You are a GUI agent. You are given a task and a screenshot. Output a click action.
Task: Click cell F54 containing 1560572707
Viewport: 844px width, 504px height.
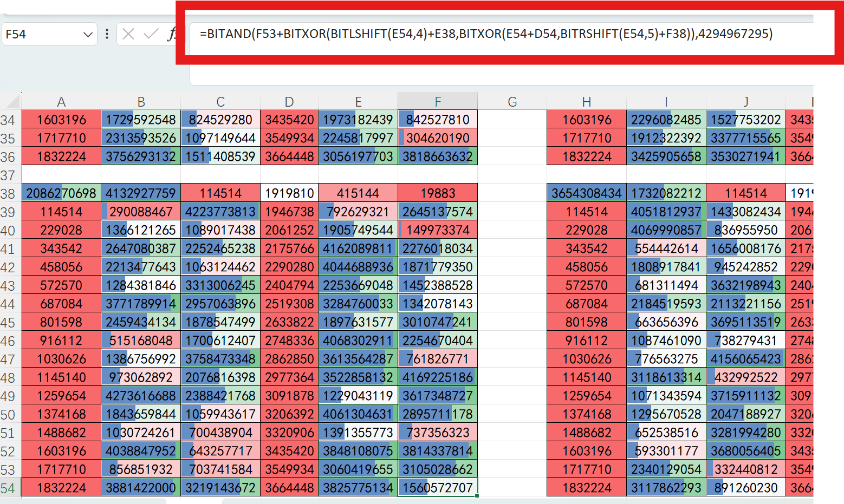(437, 488)
